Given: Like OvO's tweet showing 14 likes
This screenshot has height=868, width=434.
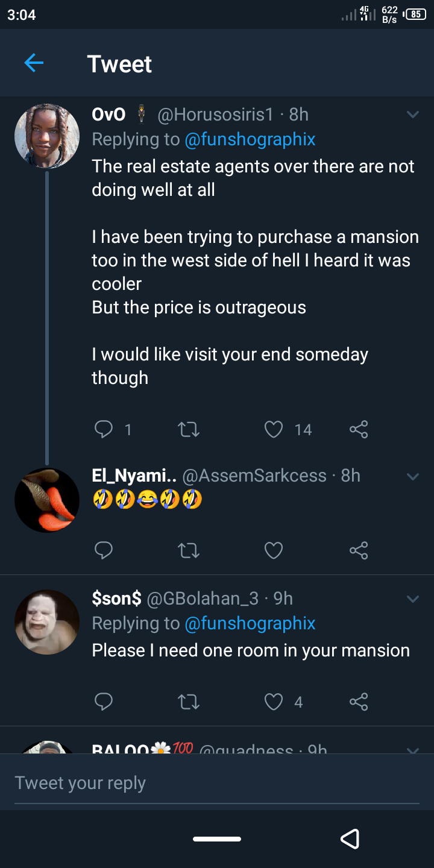Looking at the screenshot, I should 274,429.
